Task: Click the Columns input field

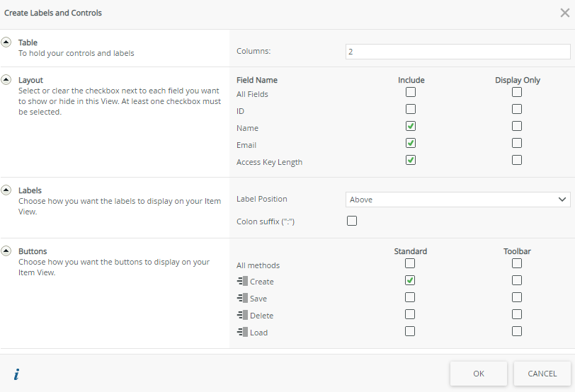Action: tap(457, 52)
